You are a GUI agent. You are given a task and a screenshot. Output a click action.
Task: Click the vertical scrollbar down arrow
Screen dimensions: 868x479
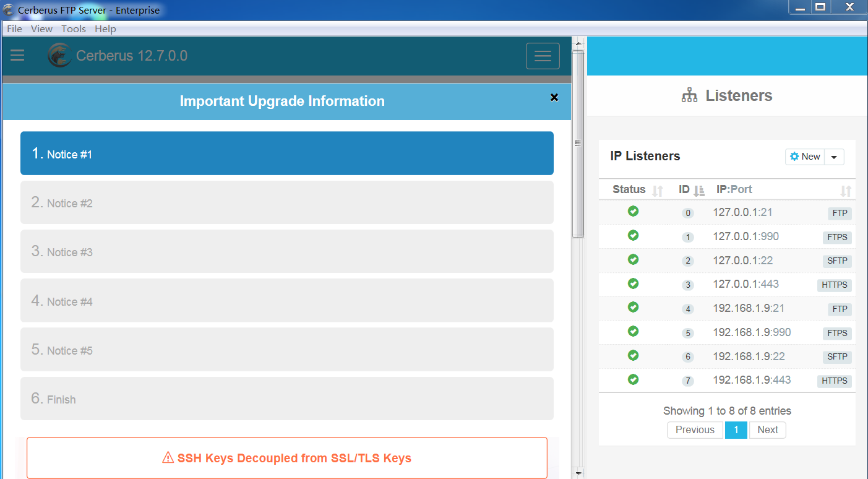578,473
